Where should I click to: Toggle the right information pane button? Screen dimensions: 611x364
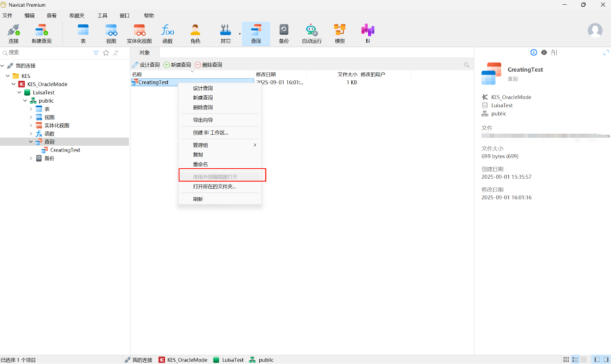point(605,359)
